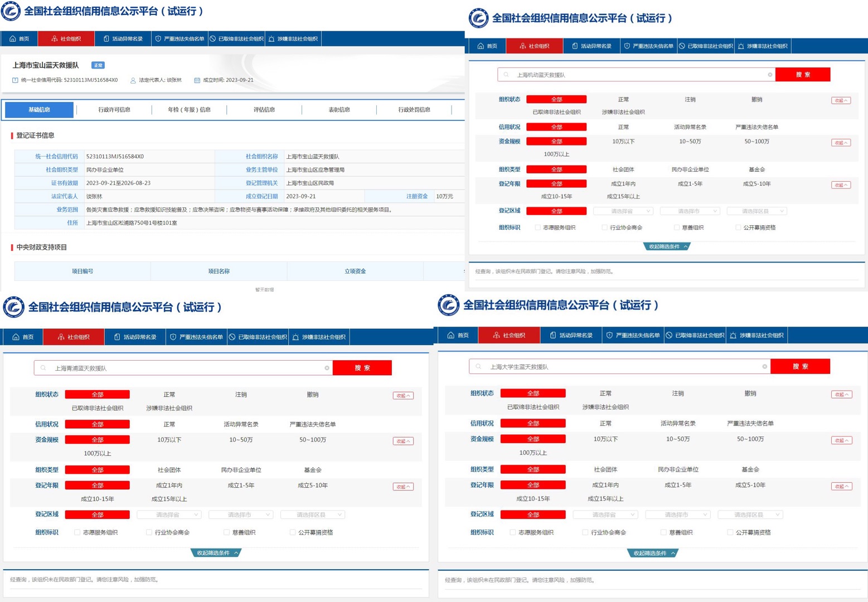Click document icon beside 统一社会信用代码 in header

[x=15, y=80]
